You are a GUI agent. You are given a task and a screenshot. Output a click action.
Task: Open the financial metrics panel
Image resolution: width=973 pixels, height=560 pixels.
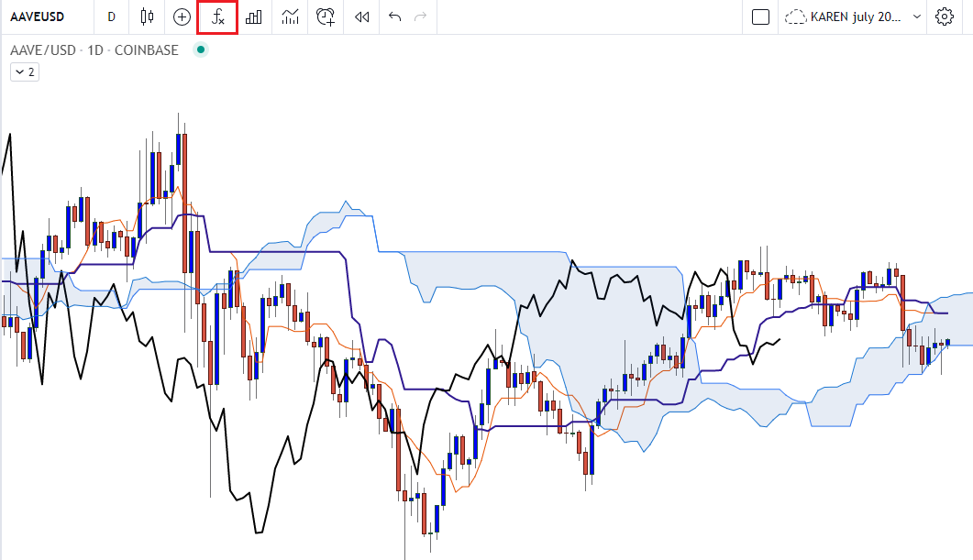tap(254, 16)
